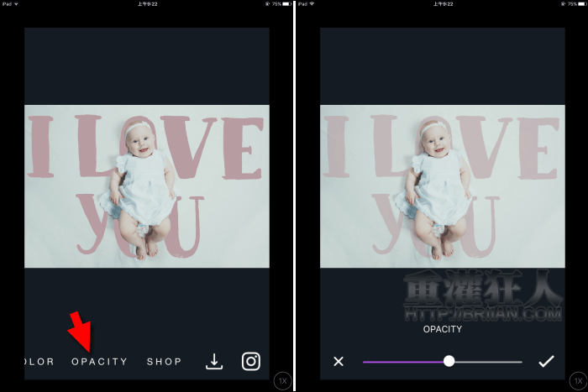Screen dimensions: 588x392
Task: Tap the clock time in the left status bar
Action: [146, 4]
